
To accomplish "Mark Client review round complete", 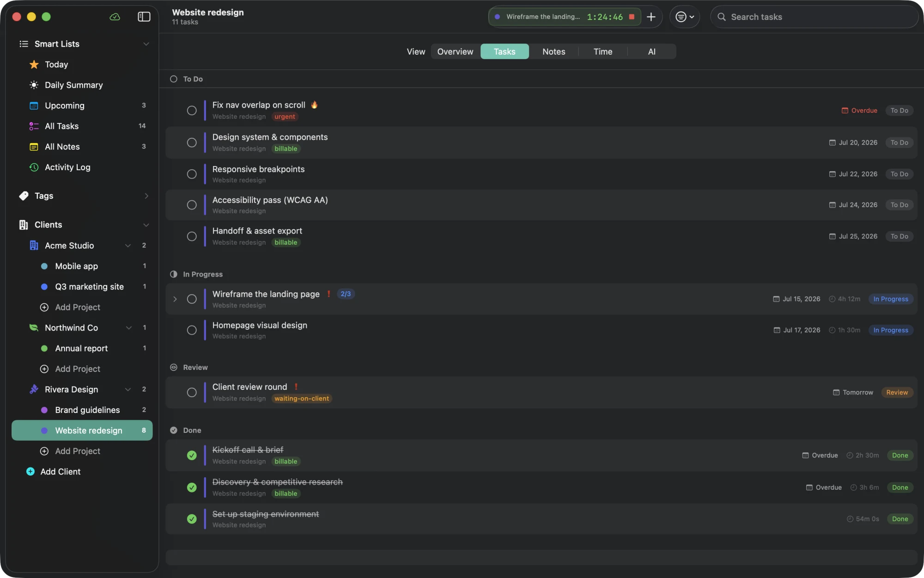I will 192,393.
